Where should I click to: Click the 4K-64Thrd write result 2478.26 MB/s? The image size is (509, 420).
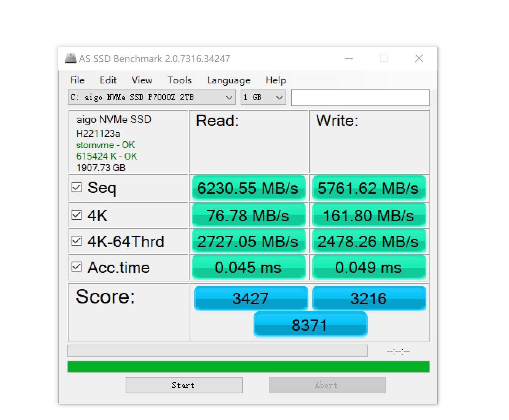[369, 241]
